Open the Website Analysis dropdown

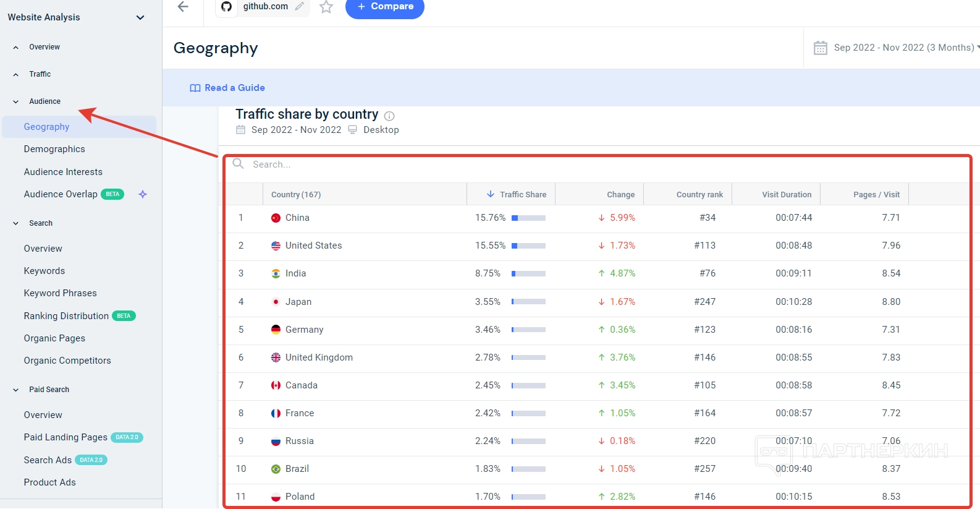click(x=140, y=17)
